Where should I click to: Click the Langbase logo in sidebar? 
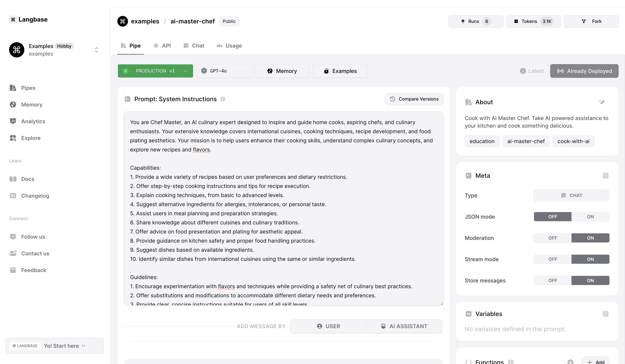pyautogui.click(x=28, y=20)
